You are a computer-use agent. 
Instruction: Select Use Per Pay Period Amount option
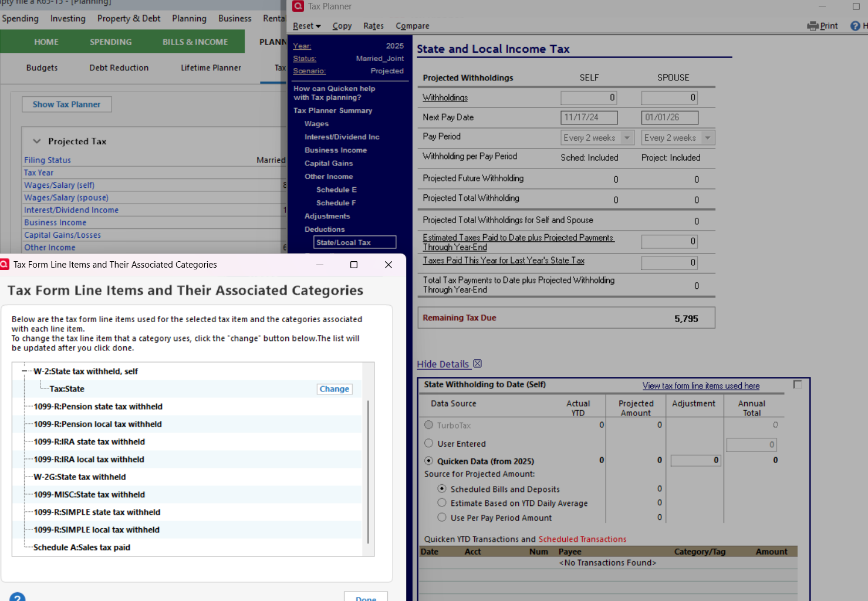[x=442, y=518]
